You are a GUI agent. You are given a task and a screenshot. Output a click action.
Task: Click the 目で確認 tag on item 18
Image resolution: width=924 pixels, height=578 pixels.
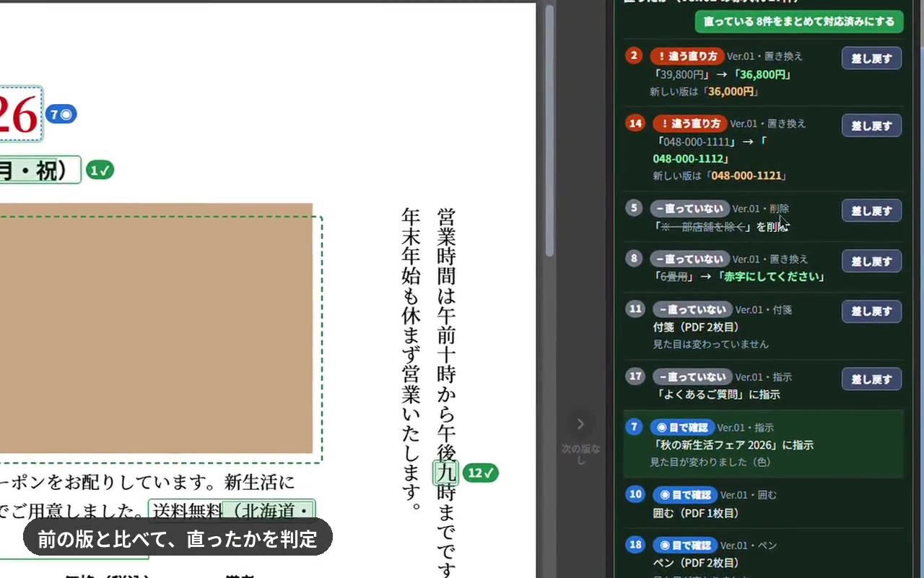(x=685, y=545)
